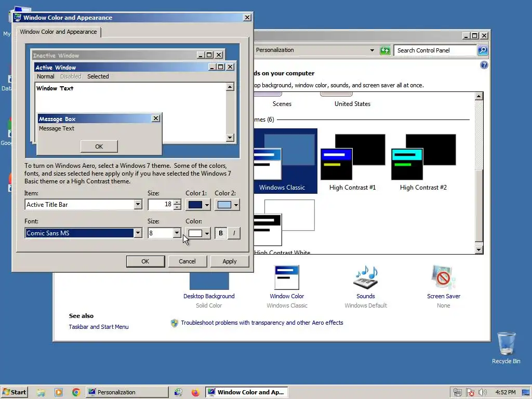The image size is (532, 399).
Task: Close the Window Color and Appearance dialog
Action: pos(247,18)
